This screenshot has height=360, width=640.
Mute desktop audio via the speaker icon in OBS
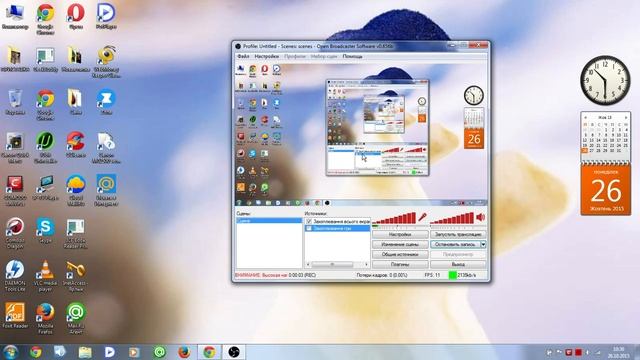click(x=481, y=217)
